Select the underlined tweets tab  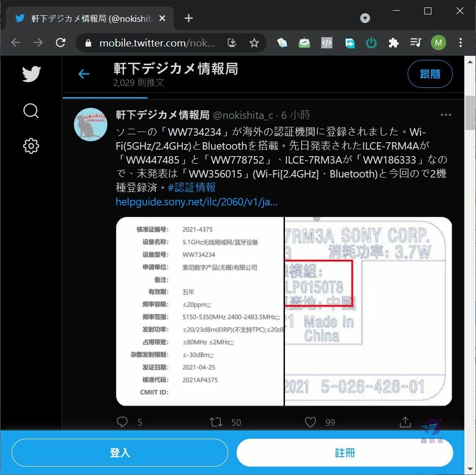pyautogui.click(x=105, y=98)
